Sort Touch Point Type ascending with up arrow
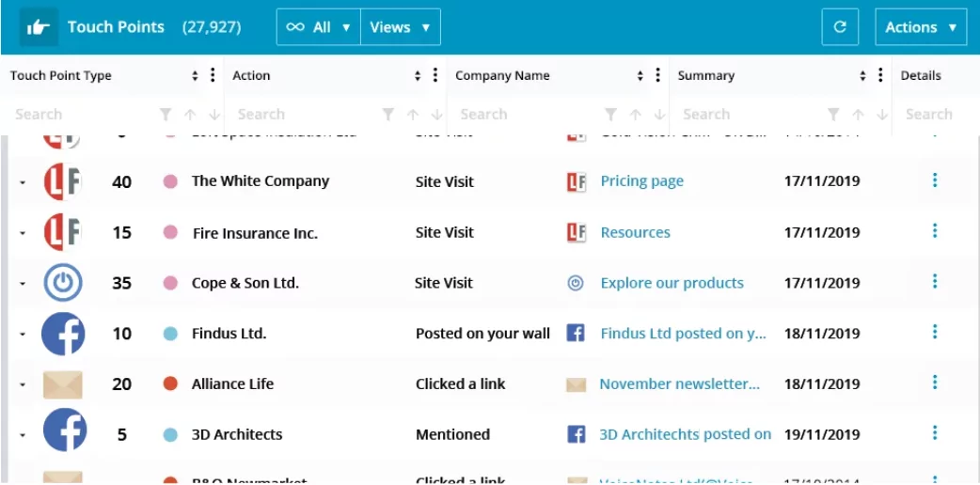The height and width of the screenshot is (485, 980). click(x=190, y=115)
